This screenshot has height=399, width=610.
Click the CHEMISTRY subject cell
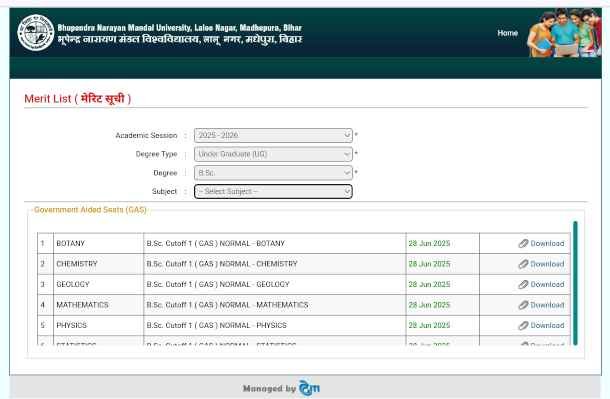(x=98, y=264)
